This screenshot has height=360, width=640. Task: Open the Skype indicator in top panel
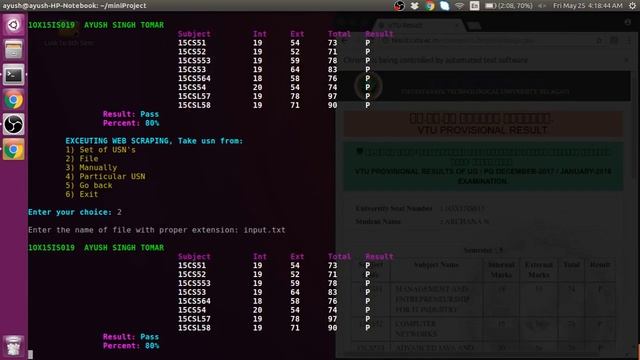444,6
